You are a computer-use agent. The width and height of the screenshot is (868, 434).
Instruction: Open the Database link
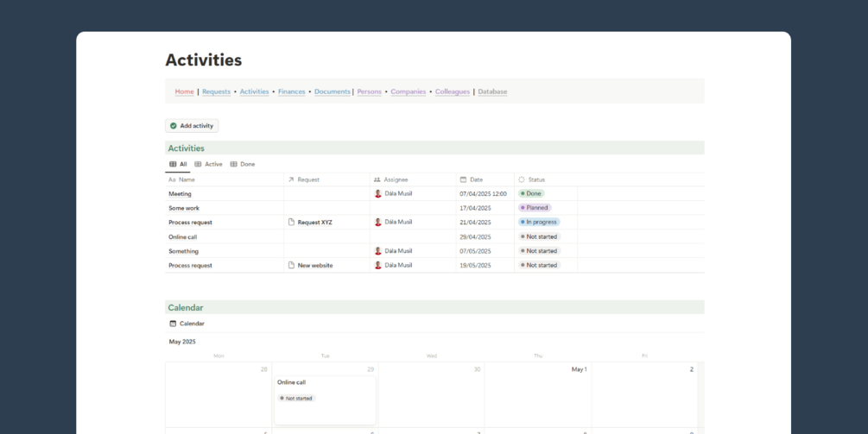[492, 91]
